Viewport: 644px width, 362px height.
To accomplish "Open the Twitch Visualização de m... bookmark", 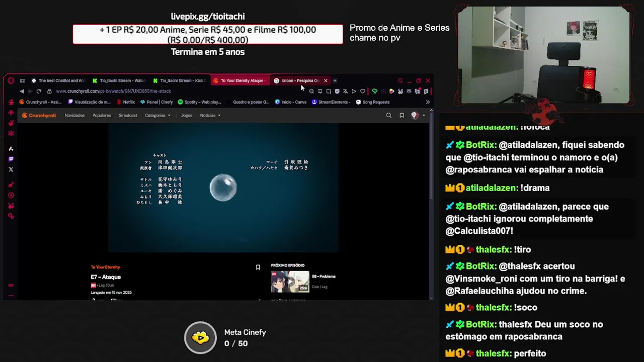I will 89,102.
